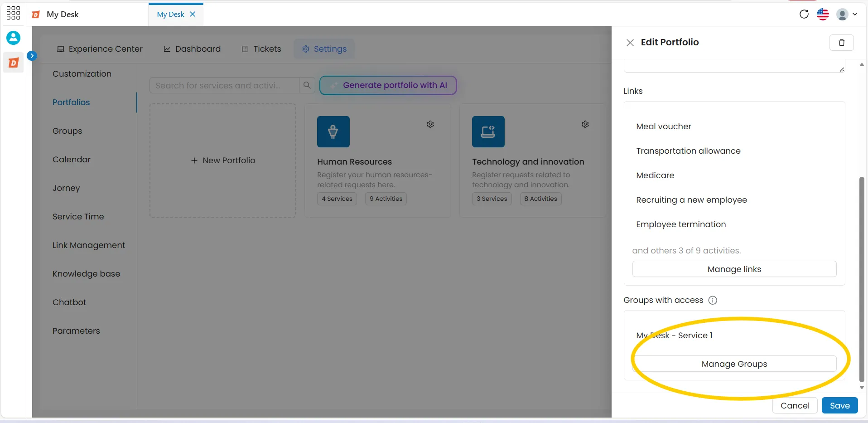Switch to the Dashboard tab
Image resolution: width=868 pixels, height=423 pixels.
(x=192, y=49)
